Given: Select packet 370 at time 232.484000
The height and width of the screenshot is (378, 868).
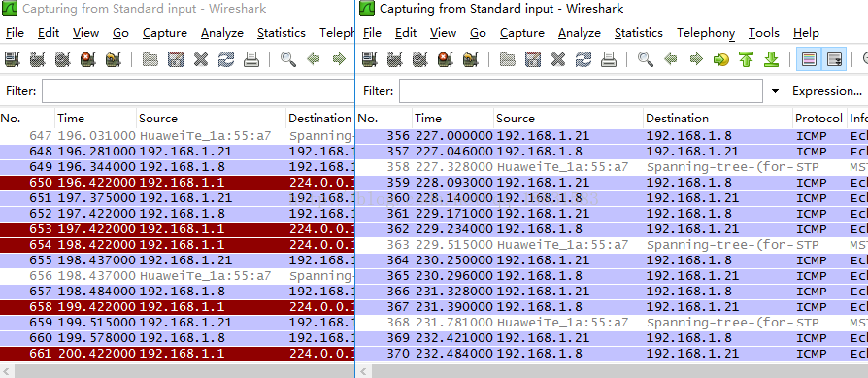Looking at the screenshot, I should [612, 353].
